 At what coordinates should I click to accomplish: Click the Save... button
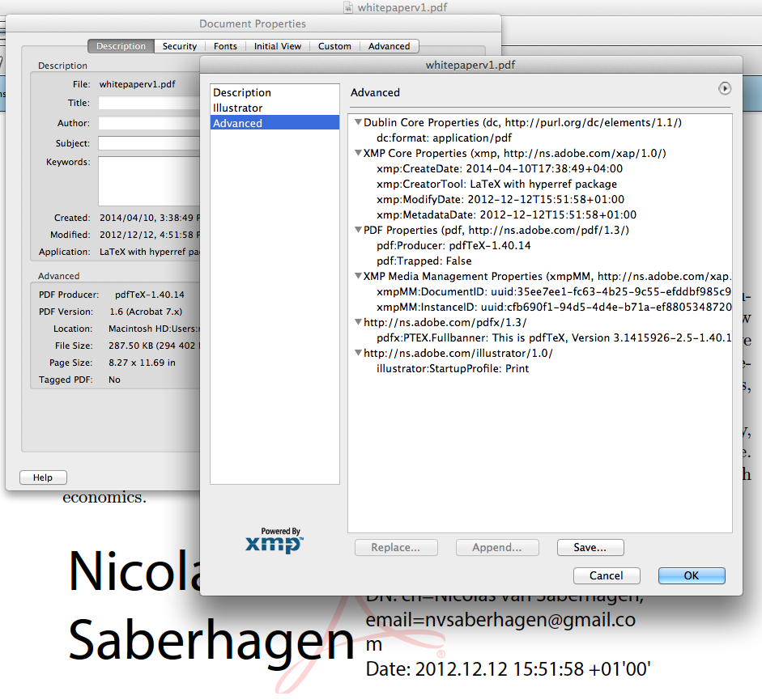pos(590,548)
